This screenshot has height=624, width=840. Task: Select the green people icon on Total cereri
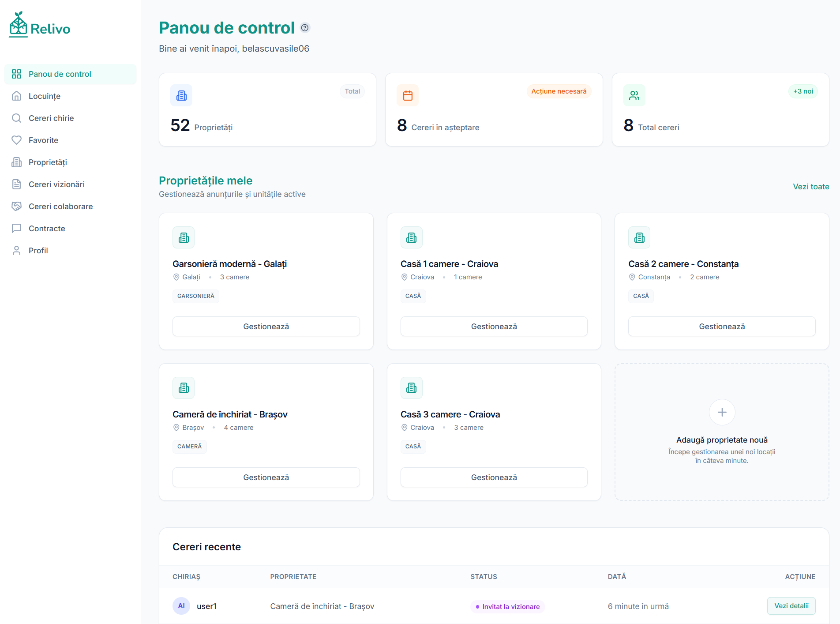[634, 95]
